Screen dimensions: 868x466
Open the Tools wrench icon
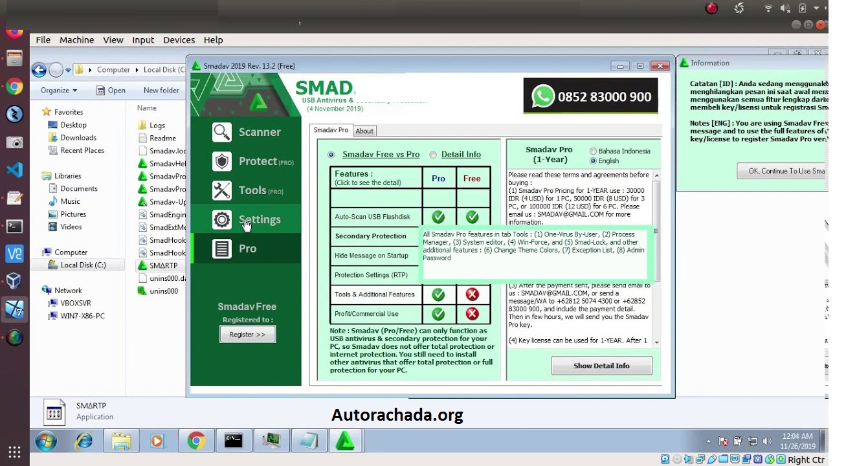222,190
